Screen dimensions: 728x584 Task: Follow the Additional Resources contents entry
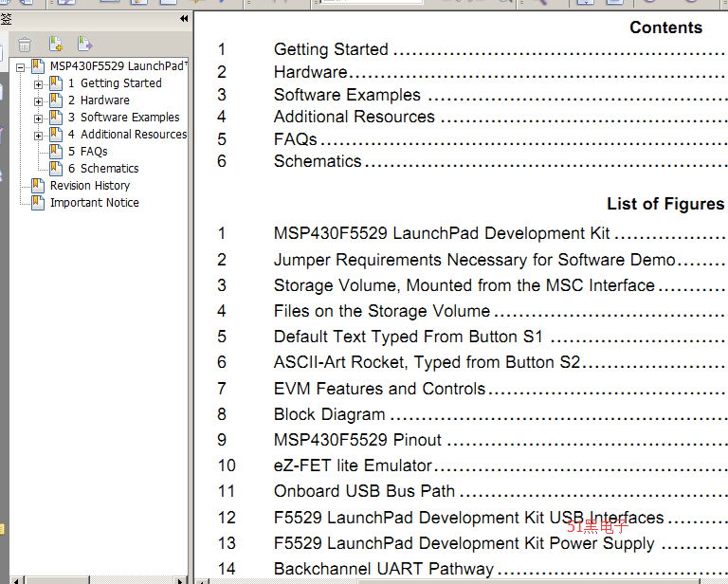(x=355, y=117)
